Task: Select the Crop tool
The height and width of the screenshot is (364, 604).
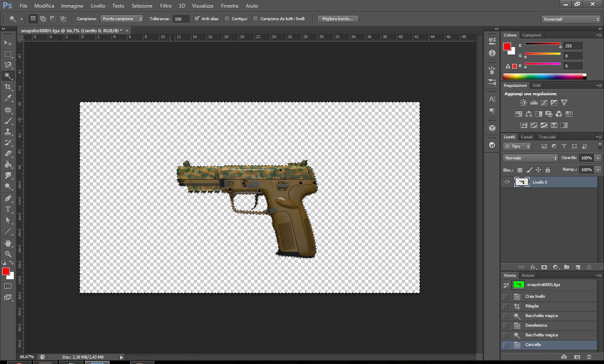Action: (8, 86)
